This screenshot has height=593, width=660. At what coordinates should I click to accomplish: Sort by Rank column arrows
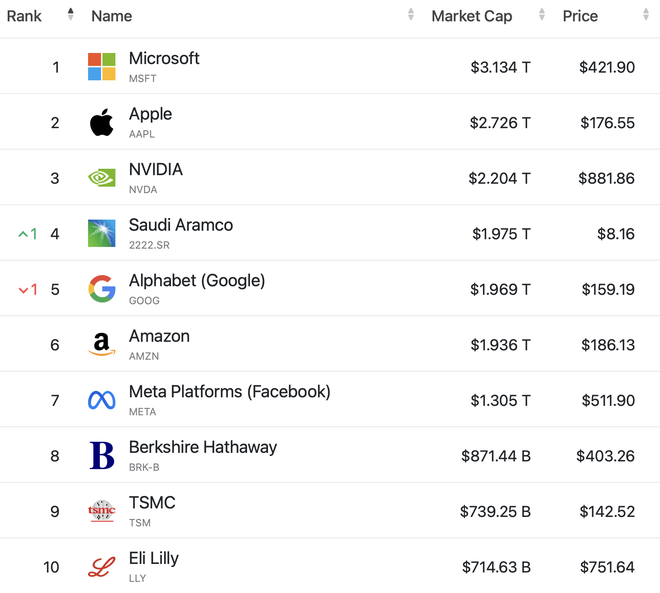[x=71, y=14]
